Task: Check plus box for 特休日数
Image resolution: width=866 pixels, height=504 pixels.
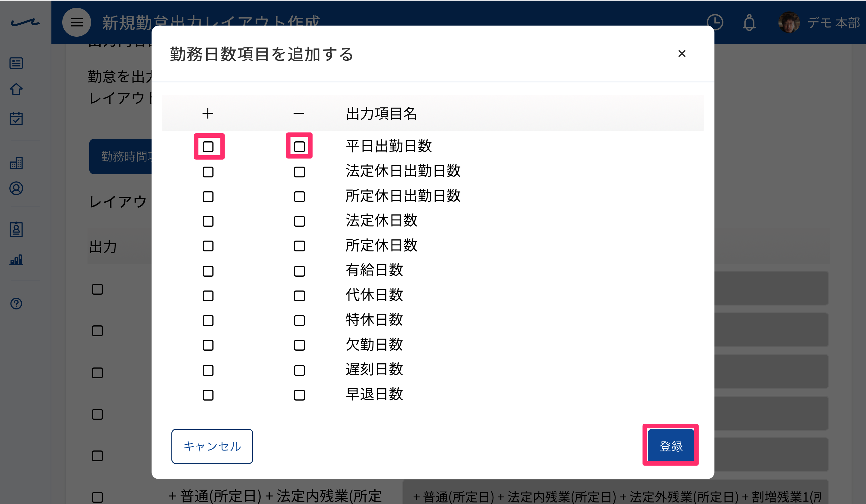Action: click(208, 321)
